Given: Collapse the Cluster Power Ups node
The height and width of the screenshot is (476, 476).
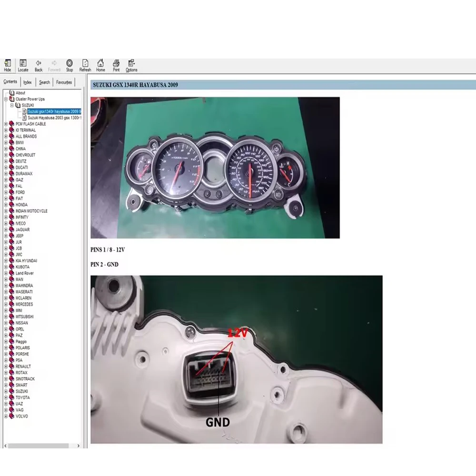Looking at the screenshot, I should pyautogui.click(x=6, y=99).
